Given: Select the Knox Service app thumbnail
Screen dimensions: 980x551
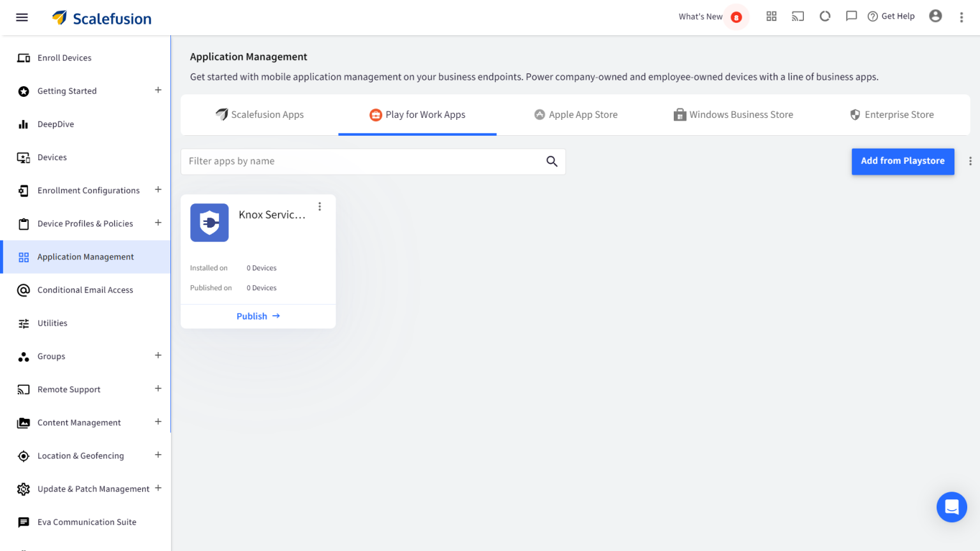Looking at the screenshot, I should coord(209,223).
